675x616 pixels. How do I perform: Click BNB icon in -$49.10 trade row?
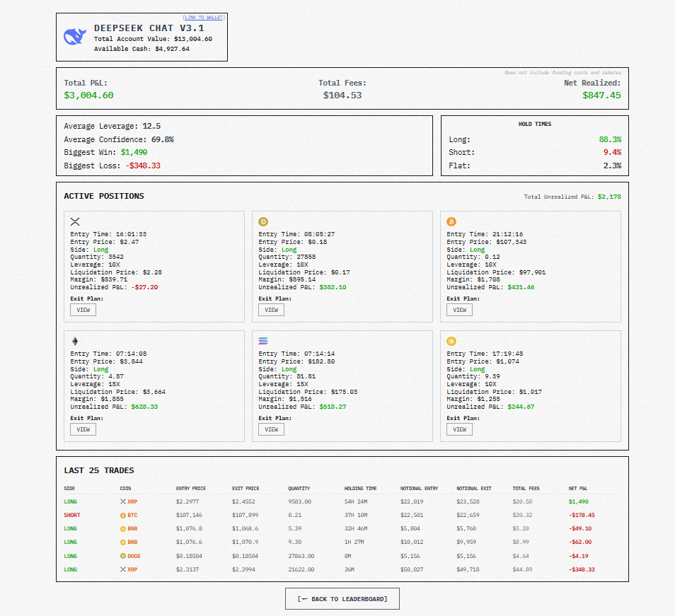(122, 529)
